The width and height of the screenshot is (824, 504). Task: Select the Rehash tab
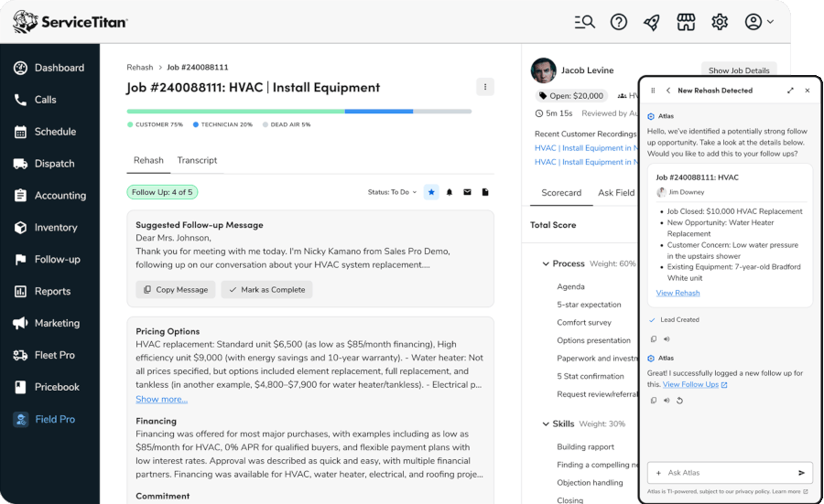148,161
